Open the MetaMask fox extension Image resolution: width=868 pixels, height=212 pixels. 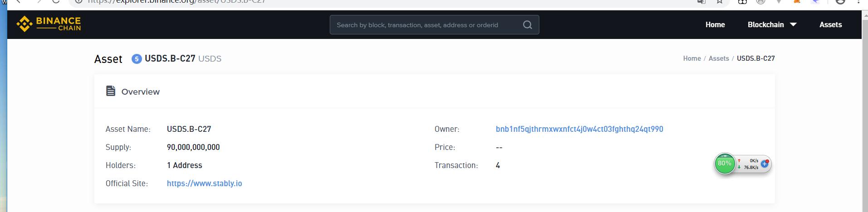pos(797,1)
